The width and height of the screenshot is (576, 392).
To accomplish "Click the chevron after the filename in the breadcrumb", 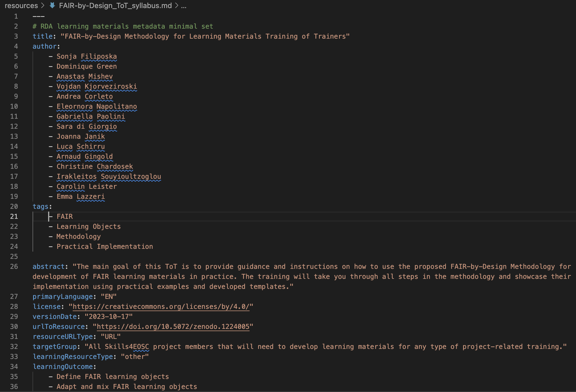I will pos(176,5).
